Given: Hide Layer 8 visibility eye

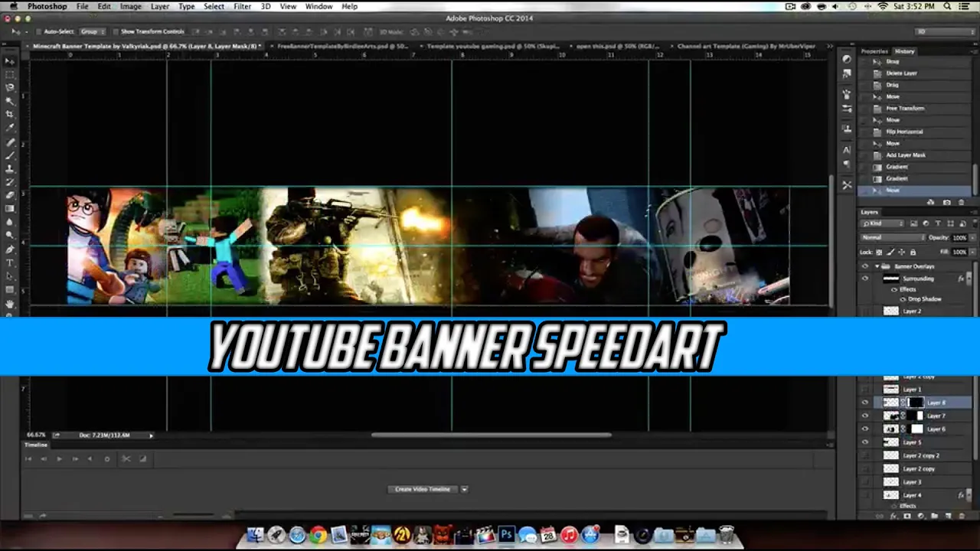Looking at the screenshot, I should (x=865, y=403).
